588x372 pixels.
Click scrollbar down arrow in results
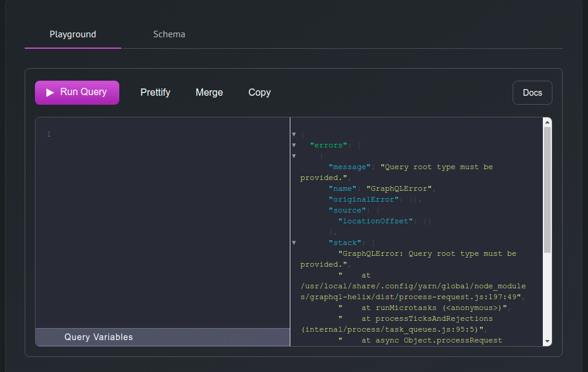547,341
